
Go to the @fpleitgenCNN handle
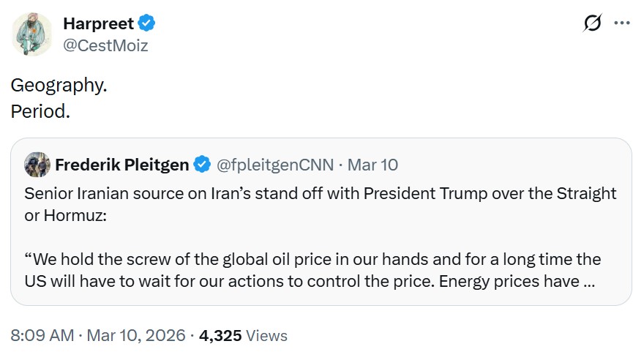[276, 165]
